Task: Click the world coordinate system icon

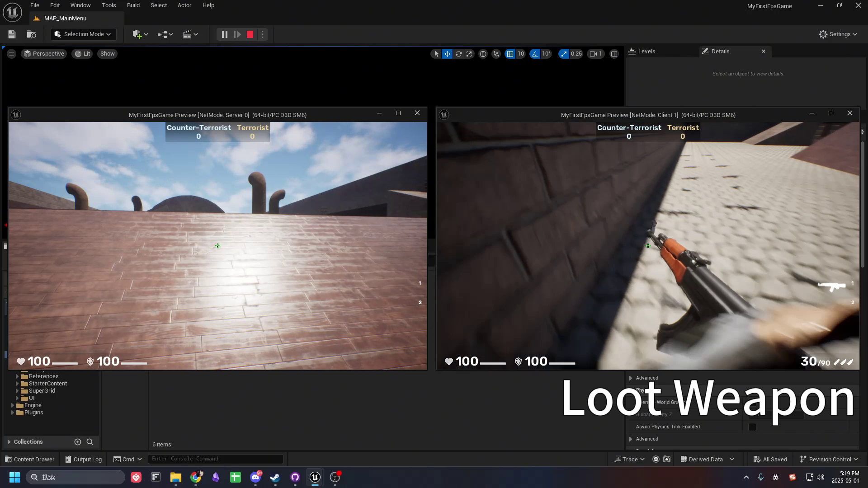Action: 483,54
